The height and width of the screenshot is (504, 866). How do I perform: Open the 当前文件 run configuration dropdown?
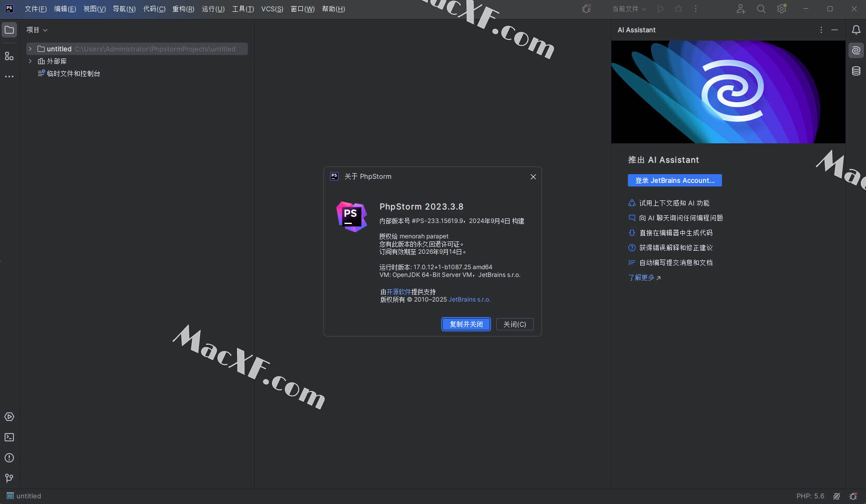click(629, 9)
